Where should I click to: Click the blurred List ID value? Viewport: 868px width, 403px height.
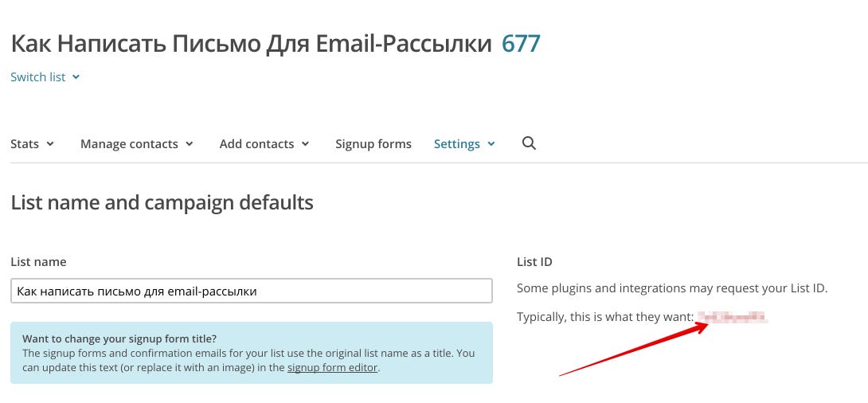point(733,317)
